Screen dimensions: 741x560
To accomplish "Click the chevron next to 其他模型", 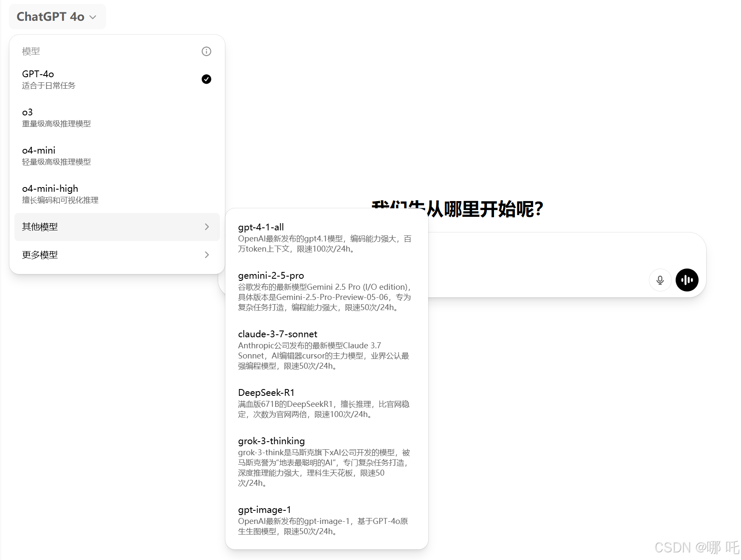I will 207,227.
